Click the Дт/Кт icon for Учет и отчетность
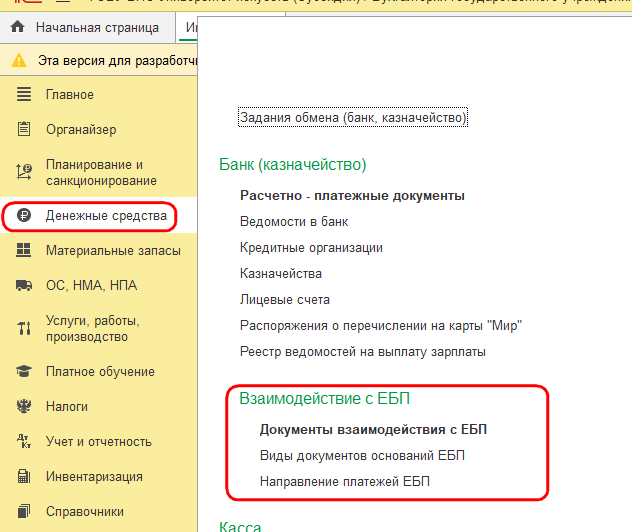Viewport: 632px width, 532px height. pos(24,441)
